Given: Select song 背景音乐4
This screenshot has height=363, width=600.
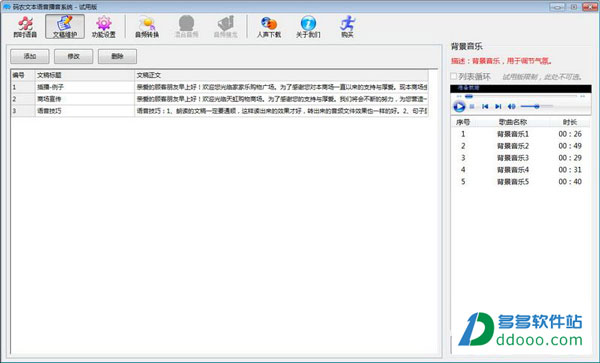Looking at the screenshot, I should click(x=513, y=169).
